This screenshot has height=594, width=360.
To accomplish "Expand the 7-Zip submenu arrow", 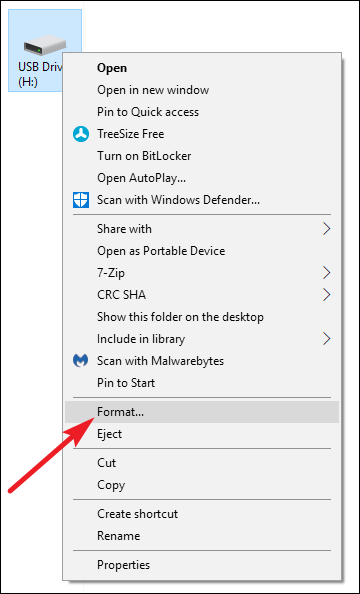I will [326, 272].
